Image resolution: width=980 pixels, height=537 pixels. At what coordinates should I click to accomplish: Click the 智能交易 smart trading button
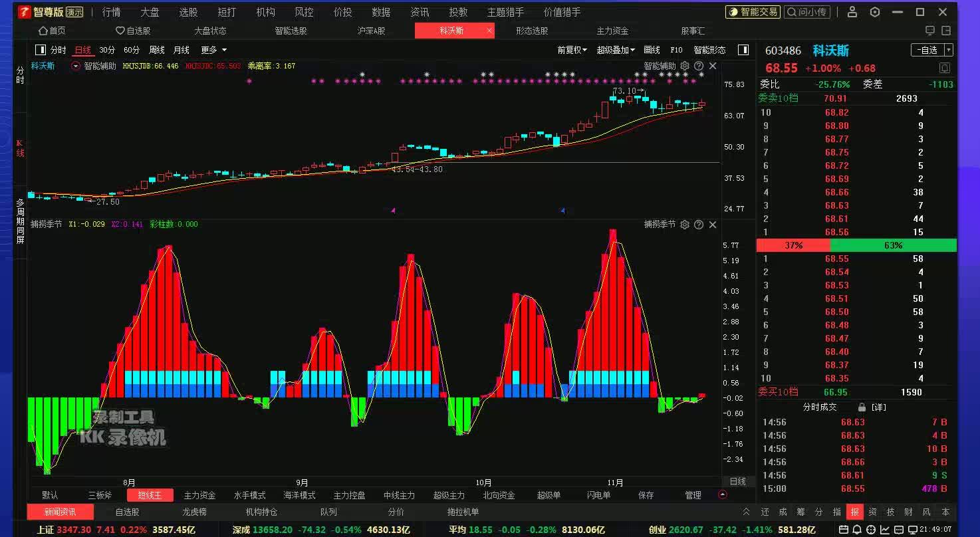point(752,12)
